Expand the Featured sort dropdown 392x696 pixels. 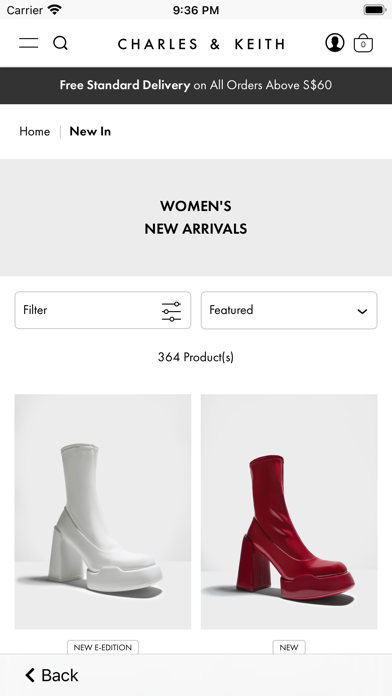289,310
